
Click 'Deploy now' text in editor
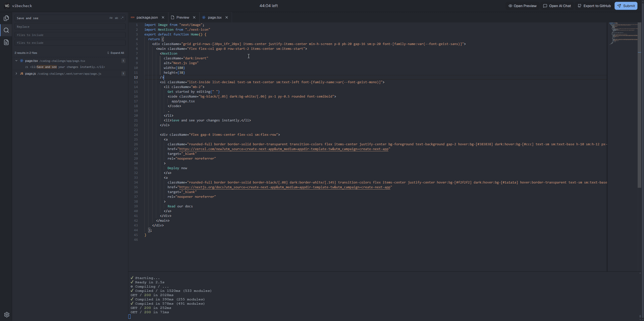pos(177,168)
